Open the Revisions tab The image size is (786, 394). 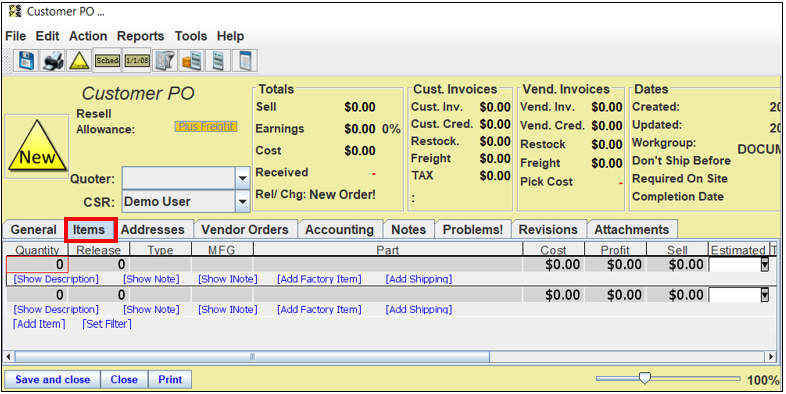[548, 230]
